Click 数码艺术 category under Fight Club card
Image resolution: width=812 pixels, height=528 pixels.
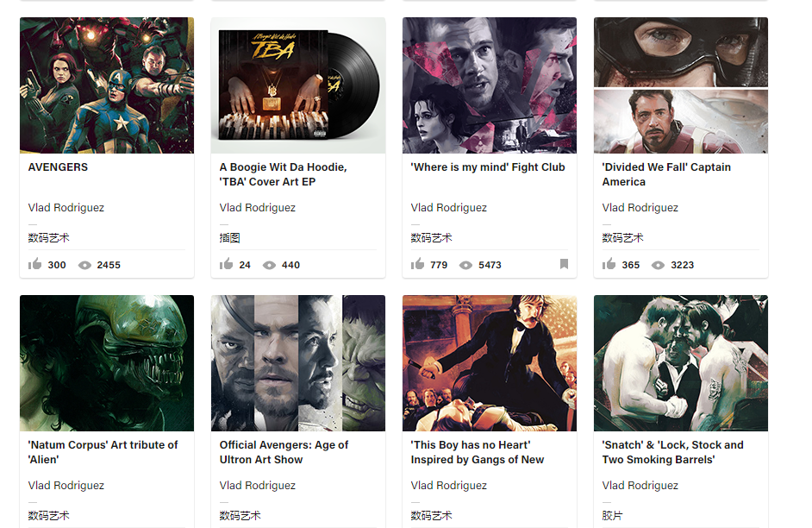[x=432, y=237]
